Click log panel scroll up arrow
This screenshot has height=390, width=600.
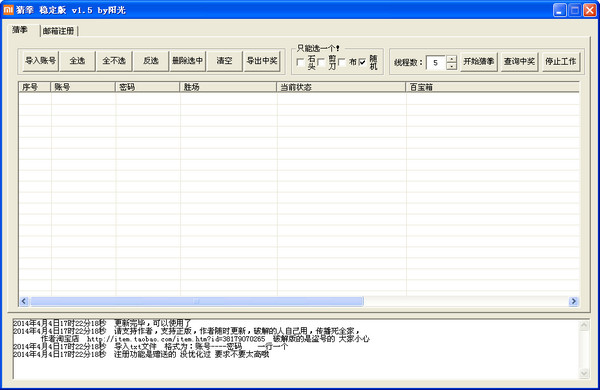click(x=584, y=326)
